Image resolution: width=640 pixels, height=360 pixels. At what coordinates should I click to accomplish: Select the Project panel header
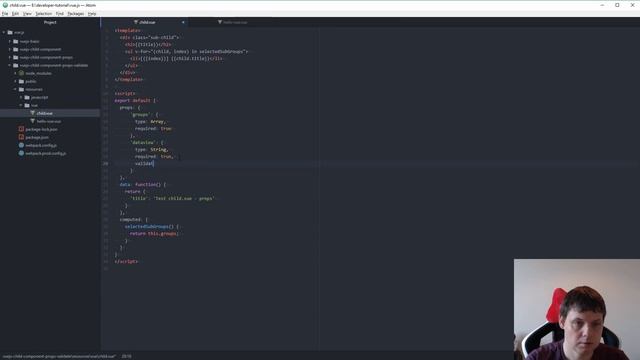[x=50, y=22]
